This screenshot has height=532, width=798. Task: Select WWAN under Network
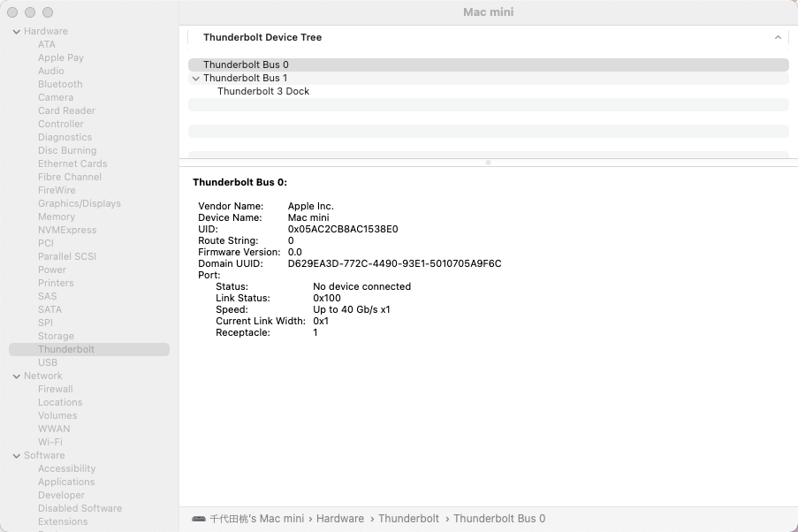tap(53, 429)
